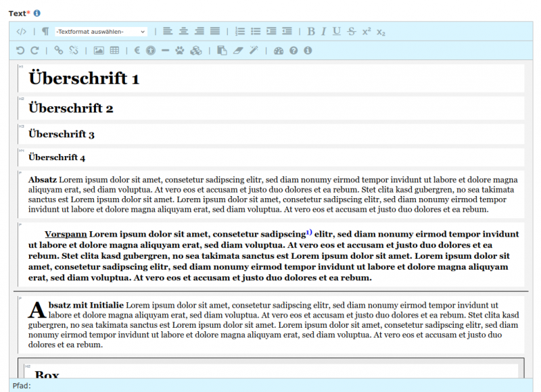Screen dimensions: 541x392
Task: Align text to the left
Action: coord(168,31)
